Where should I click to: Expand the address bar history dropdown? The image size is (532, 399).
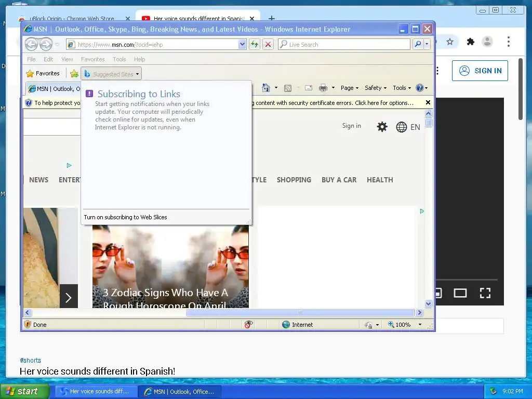[242, 44]
